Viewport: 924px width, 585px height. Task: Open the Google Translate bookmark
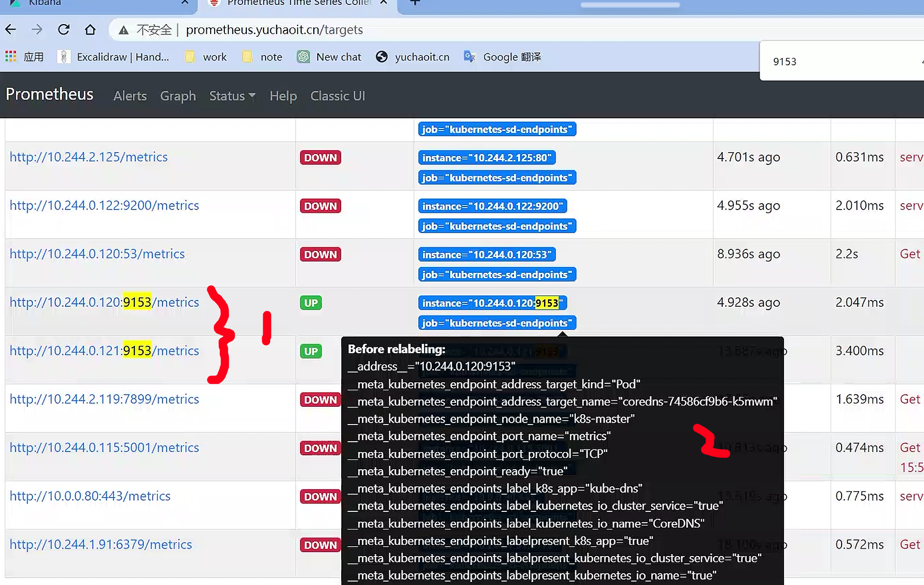click(x=502, y=57)
